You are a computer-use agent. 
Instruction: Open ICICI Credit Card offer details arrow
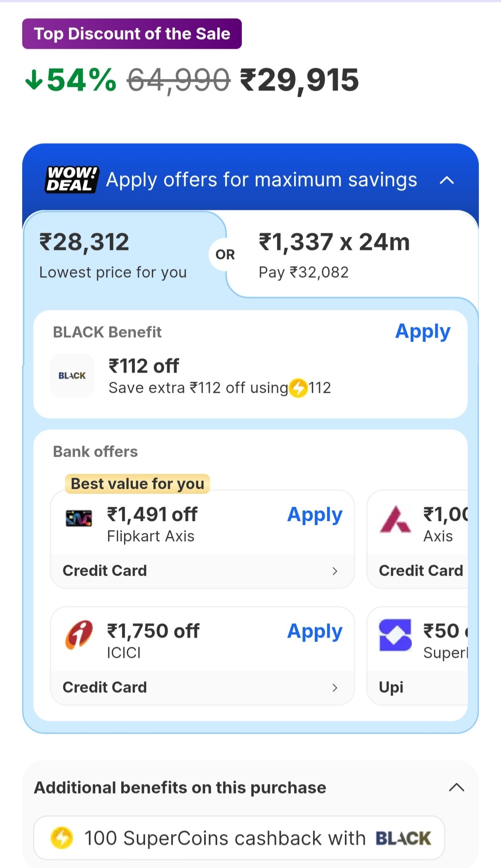pyautogui.click(x=335, y=687)
